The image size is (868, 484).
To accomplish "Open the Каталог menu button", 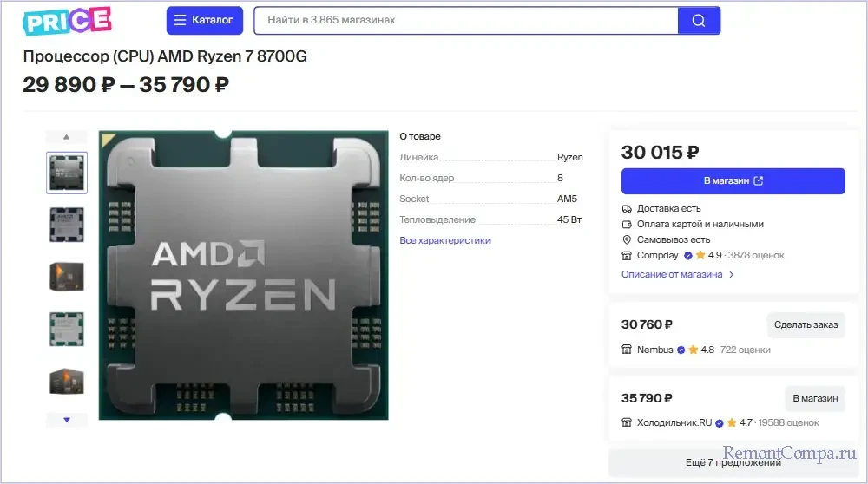I will (x=204, y=21).
